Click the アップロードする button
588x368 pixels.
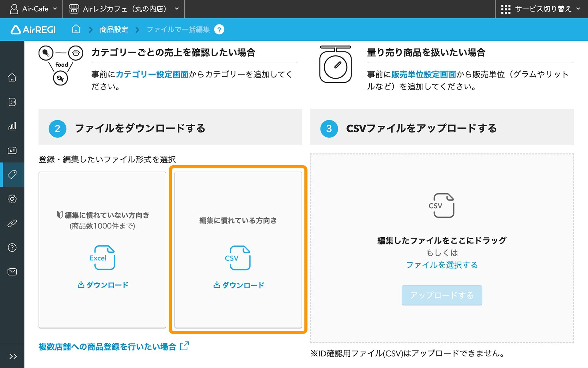442,295
